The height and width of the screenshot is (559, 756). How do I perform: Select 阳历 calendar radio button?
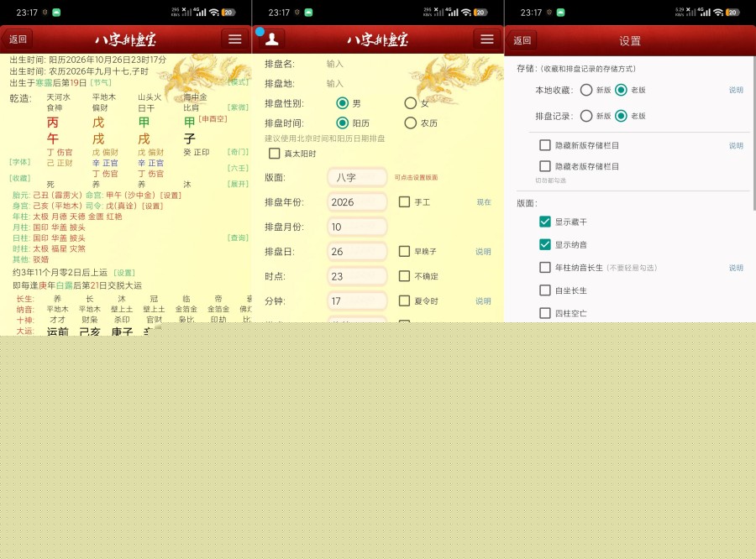pos(343,123)
